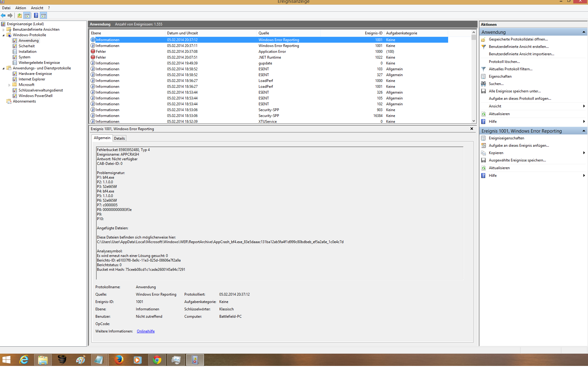Screen dimensions: 588x369
Task: Open the System log in the tree
Action: (24, 57)
